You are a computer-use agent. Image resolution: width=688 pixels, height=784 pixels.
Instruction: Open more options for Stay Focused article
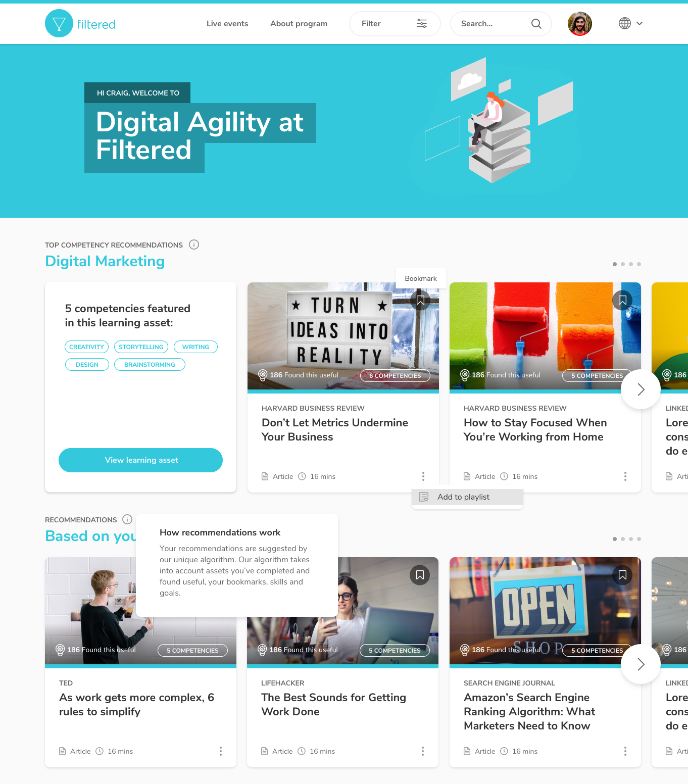click(x=625, y=476)
